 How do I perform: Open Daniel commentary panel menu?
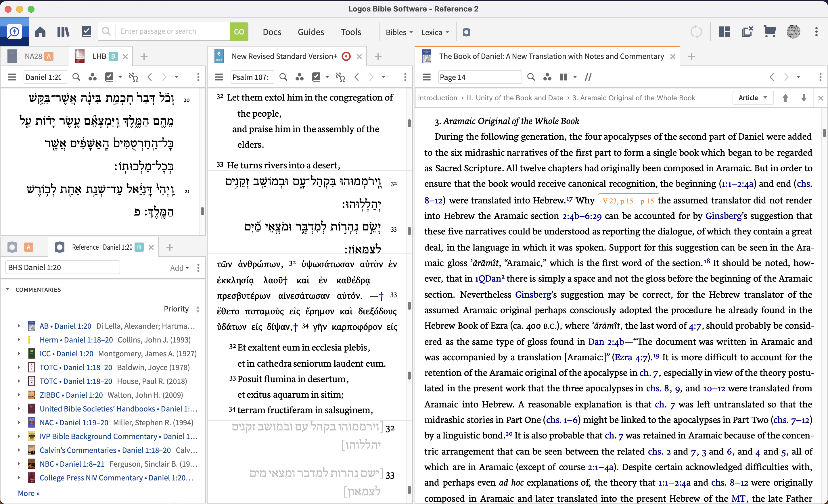(x=427, y=77)
